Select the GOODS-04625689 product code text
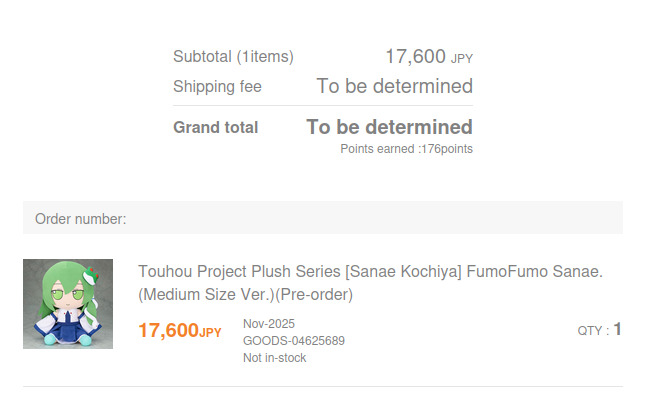The width and height of the screenshot is (645, 395). [294, 341]
